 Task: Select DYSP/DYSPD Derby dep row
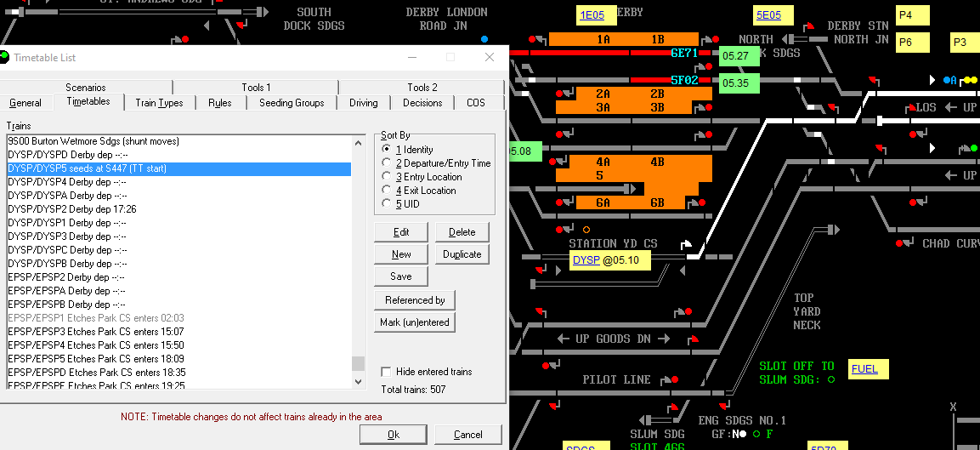(x=178, y=155)
